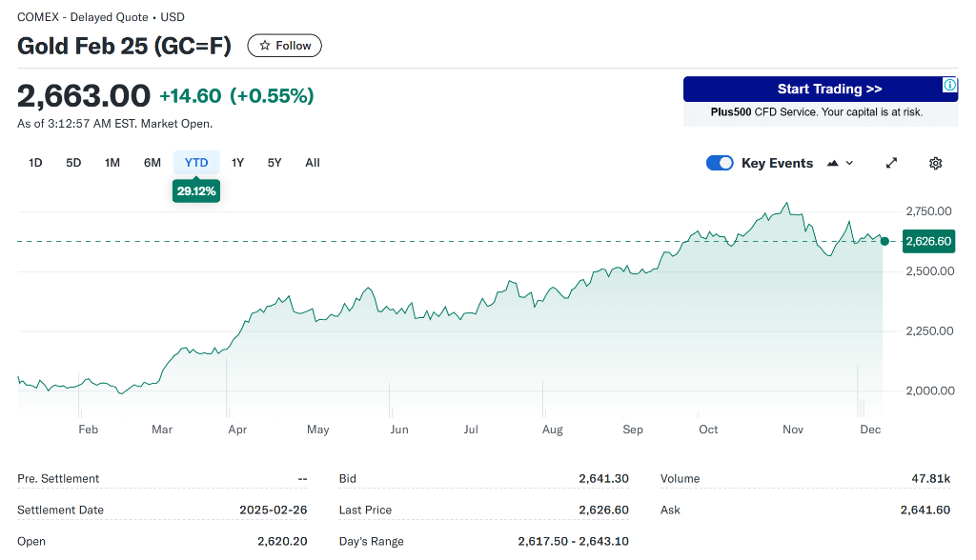Open the chart settings gear
The height and width of the screenshot is (560, 976).
coord(935,163)
